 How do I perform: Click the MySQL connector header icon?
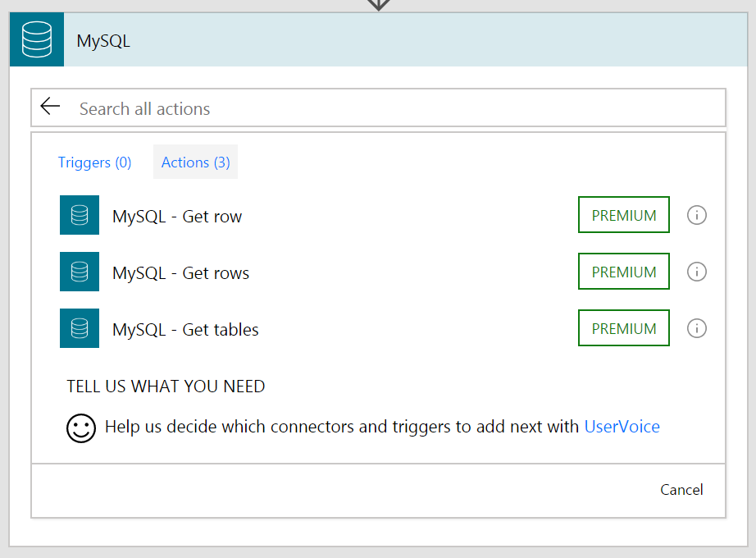click(36, 39)
